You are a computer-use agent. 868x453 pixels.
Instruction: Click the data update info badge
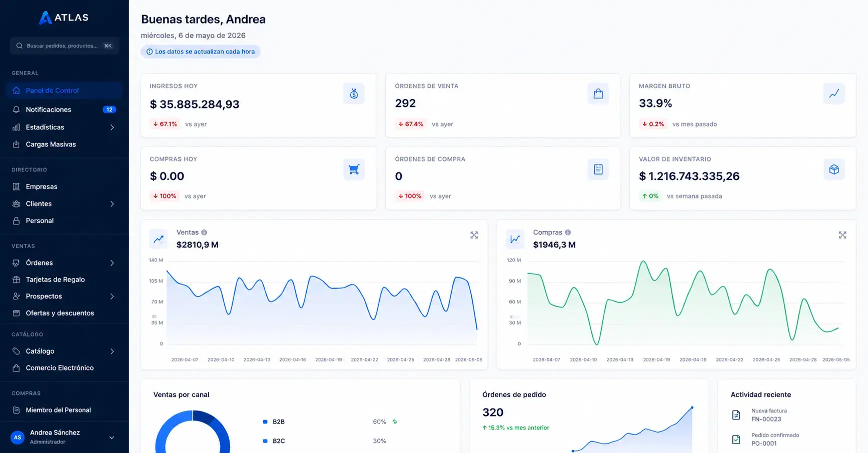point(201,51)
